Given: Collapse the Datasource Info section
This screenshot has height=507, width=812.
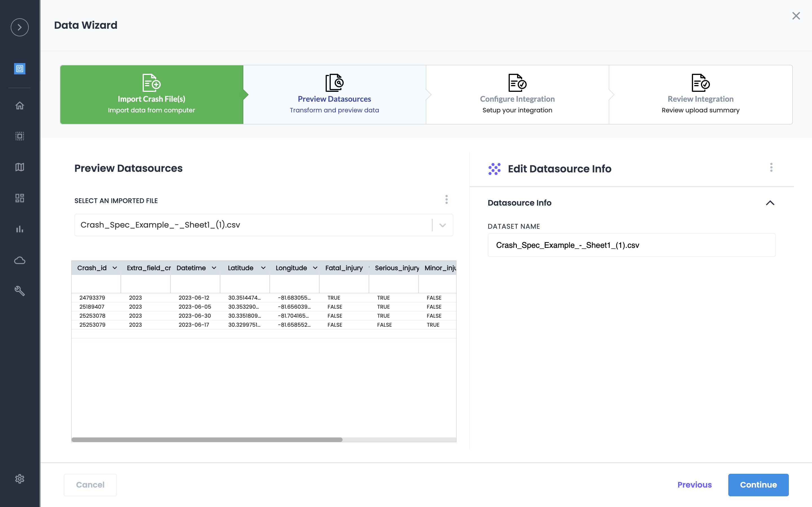Looking at the screenshot, I should tap(770, 203).
